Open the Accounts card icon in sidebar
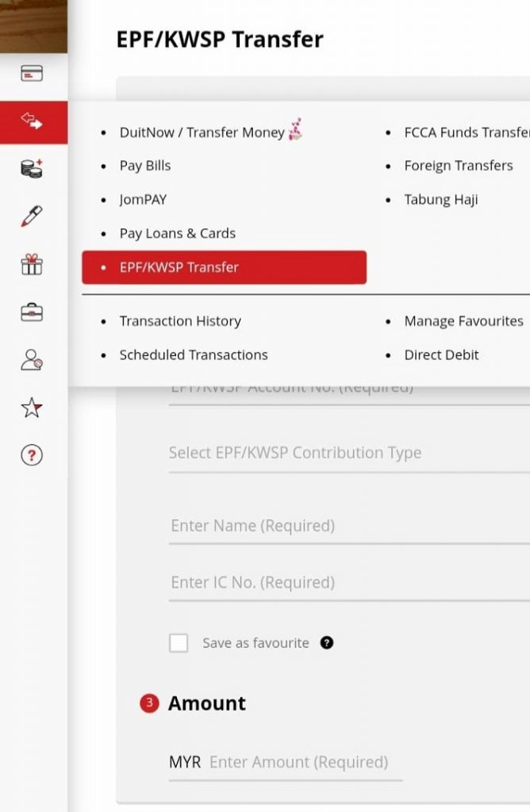The width and height of the screenshot is (530, 812). click(32, 74)
